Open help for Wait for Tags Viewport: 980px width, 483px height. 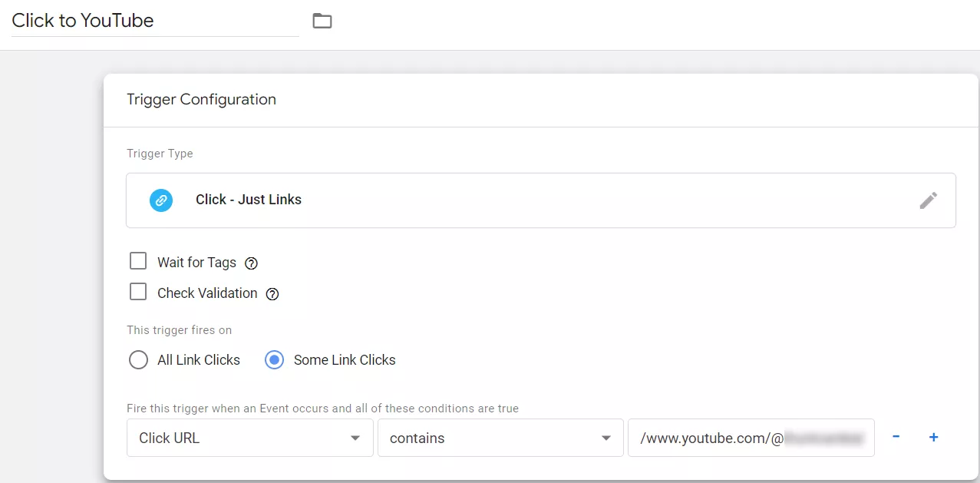251,263
